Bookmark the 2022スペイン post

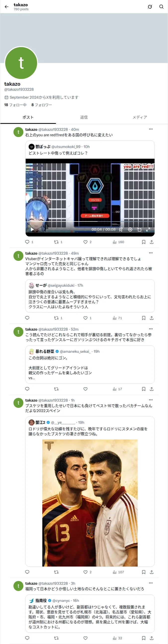[x=144, y=572]
